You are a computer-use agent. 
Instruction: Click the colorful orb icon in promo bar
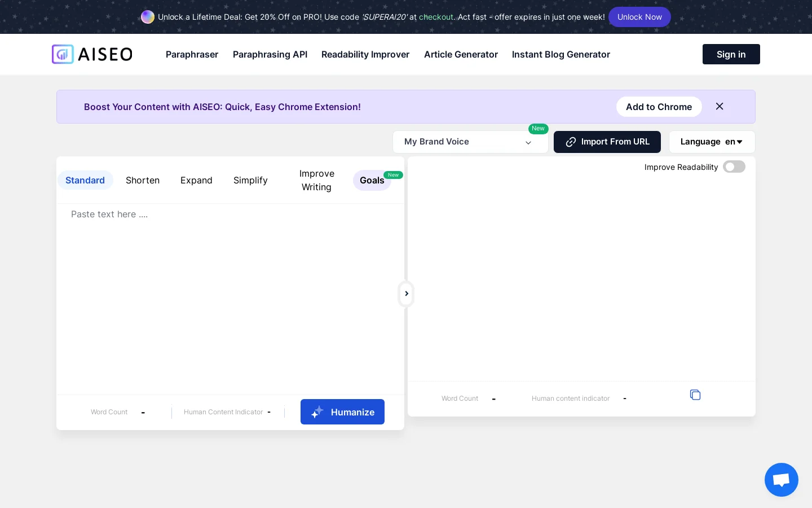point(148,17)
